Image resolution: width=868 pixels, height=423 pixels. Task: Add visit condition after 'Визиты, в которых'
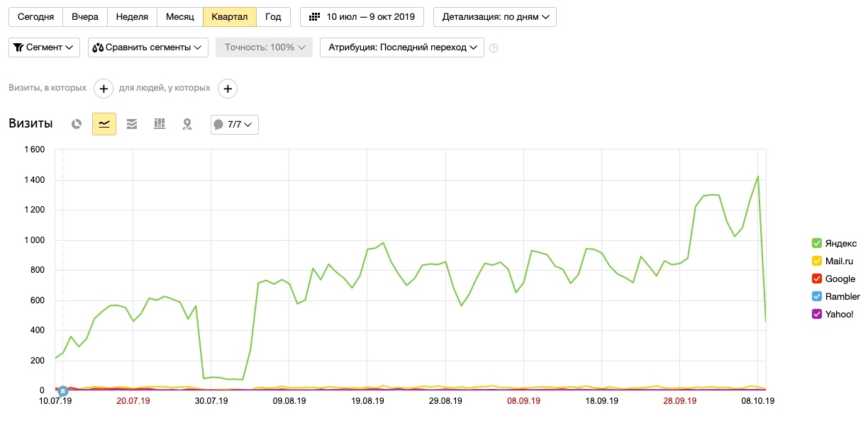click(104, 89)
